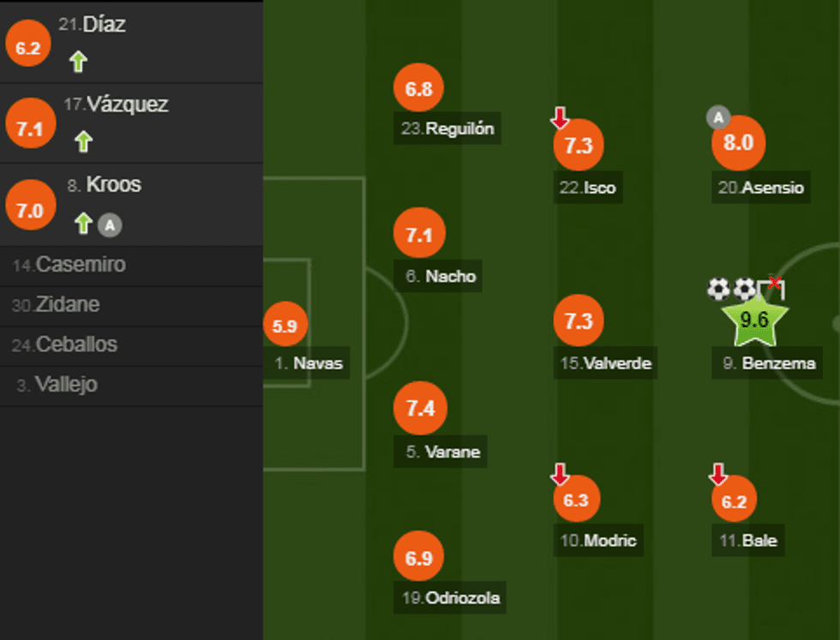This screenshot has width=840, height=640.
Task: Click Benzema's green star rating badge
Action: coord(754,320)
